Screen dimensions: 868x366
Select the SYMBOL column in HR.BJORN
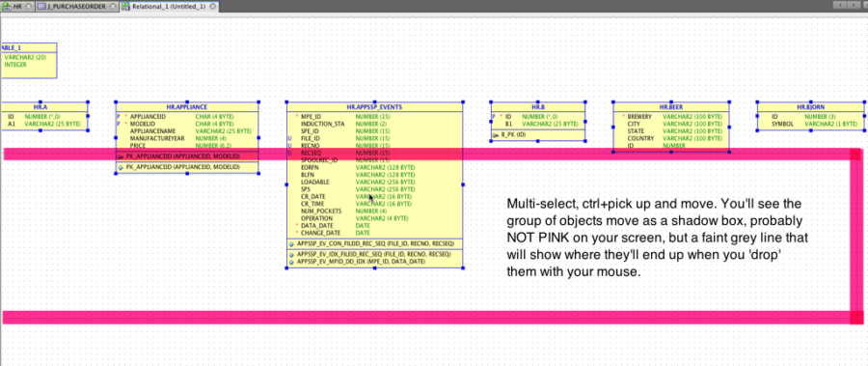(810, 125)
